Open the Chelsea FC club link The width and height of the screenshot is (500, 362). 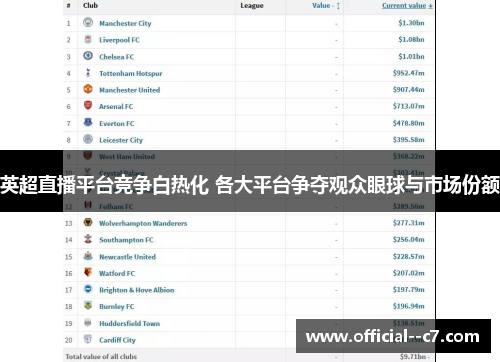pyautogui.click(x=117, y=57)
